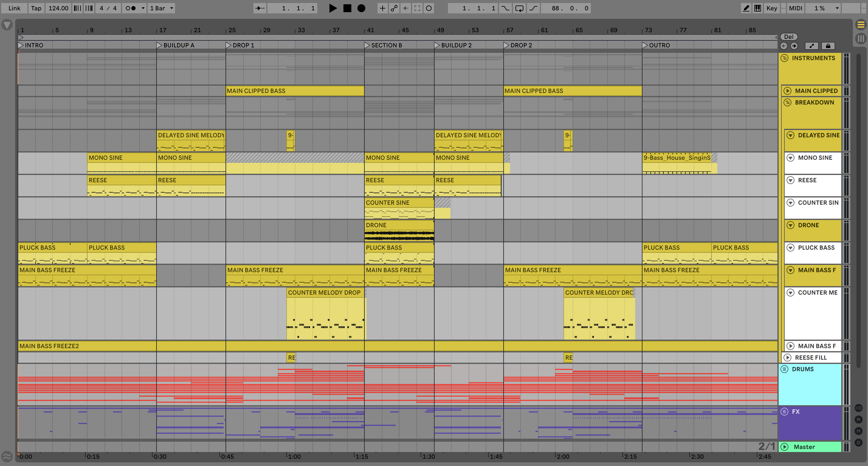Open the CPU load 1 % dropdown

tap(823, 8)
